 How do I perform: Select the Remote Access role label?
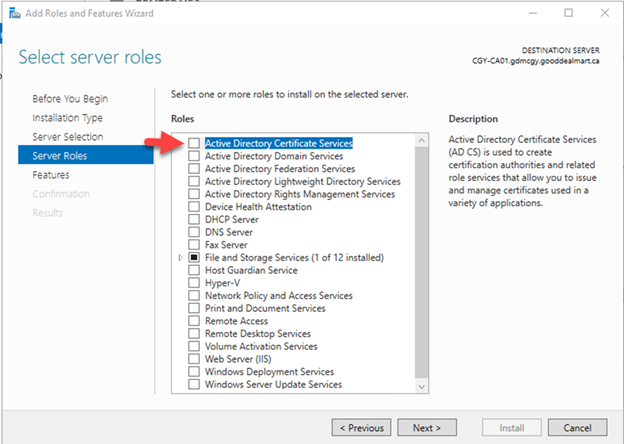pos(236,321)
